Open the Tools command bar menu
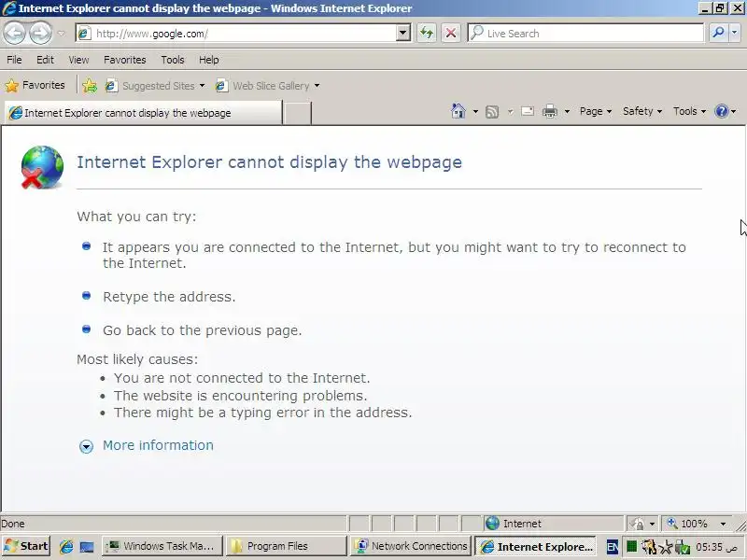 tap(689, 111)
